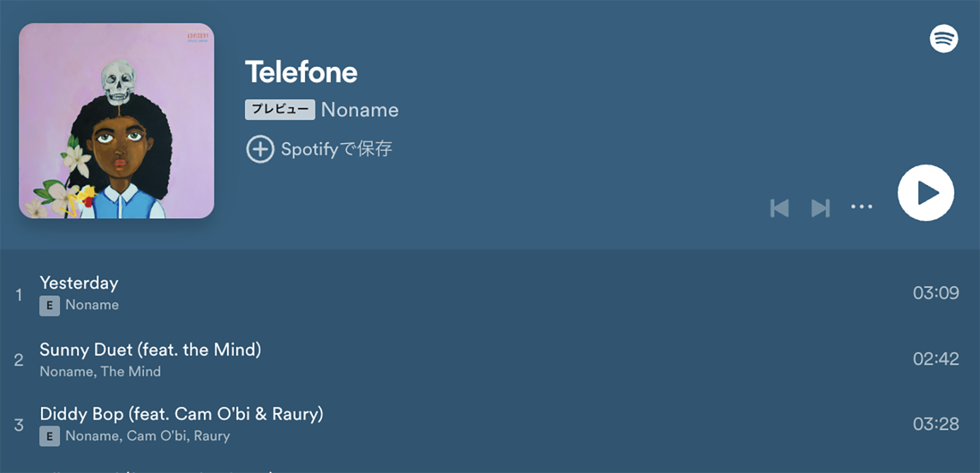Screen dimensions: 980x473
Task: Click Noname, The Mind artist line
Action: tap(100, 372)
